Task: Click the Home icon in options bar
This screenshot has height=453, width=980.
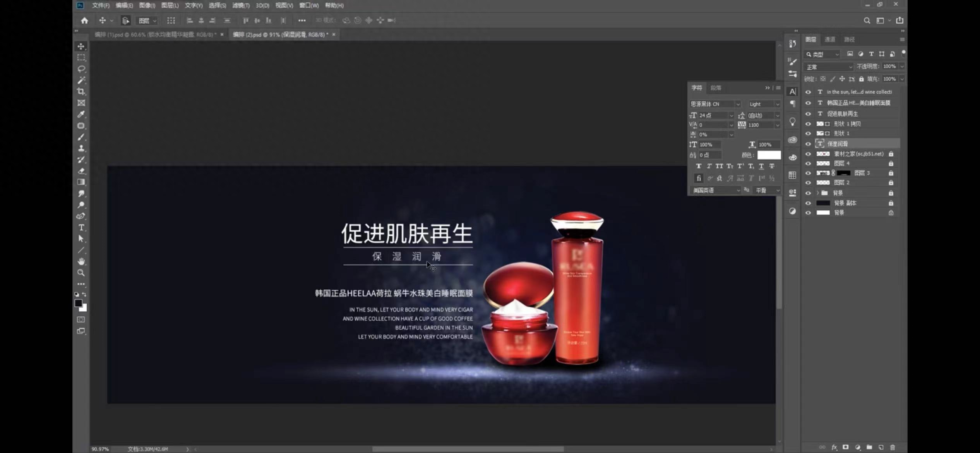Action: pyautogui.click(x=84, y=21)
